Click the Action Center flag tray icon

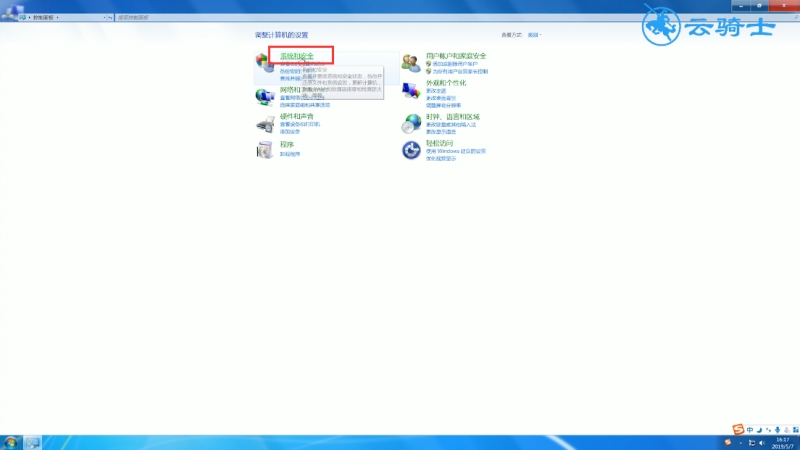752,443
